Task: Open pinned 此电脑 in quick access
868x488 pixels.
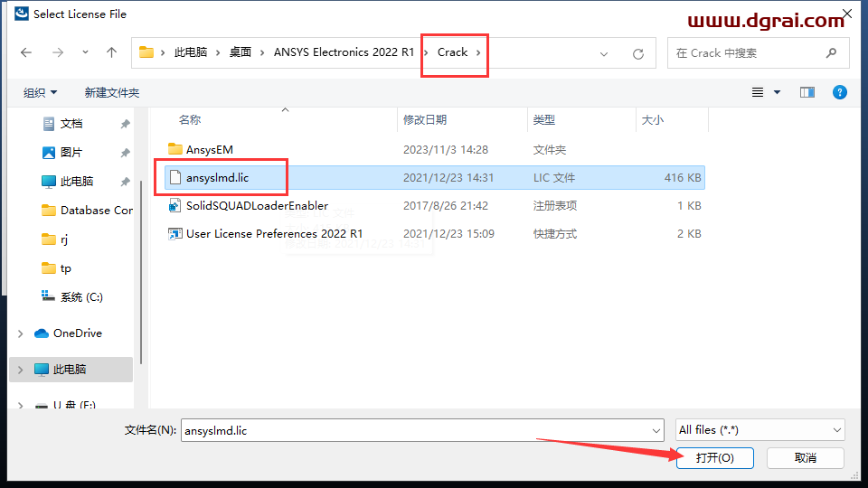Action: coord(76,181)
